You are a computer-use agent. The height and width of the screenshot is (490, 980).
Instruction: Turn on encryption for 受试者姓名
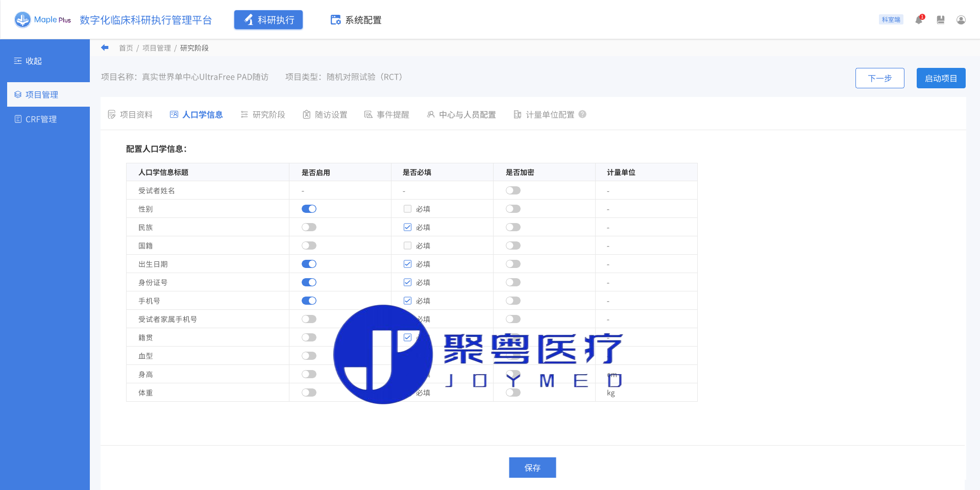point(513,190)
